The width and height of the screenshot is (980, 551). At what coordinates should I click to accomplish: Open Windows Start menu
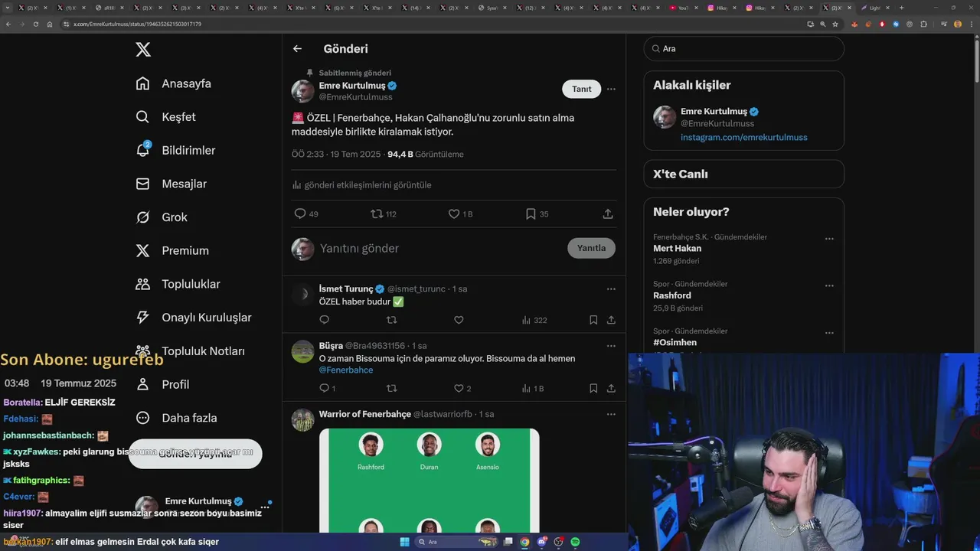(x=405, y=542)
